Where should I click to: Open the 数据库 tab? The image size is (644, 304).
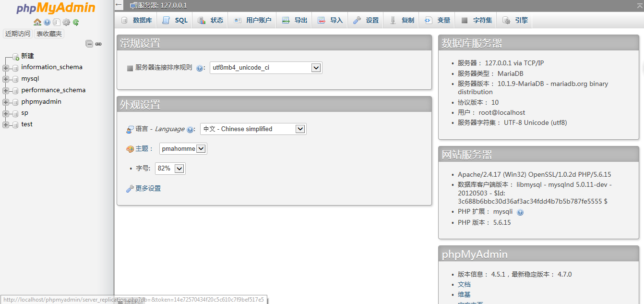[x=136, y=20]
